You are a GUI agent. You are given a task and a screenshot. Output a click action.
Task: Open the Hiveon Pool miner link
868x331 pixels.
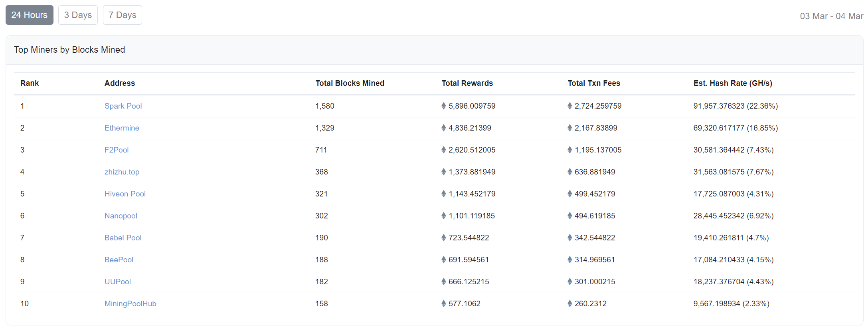tap(125, 194)
